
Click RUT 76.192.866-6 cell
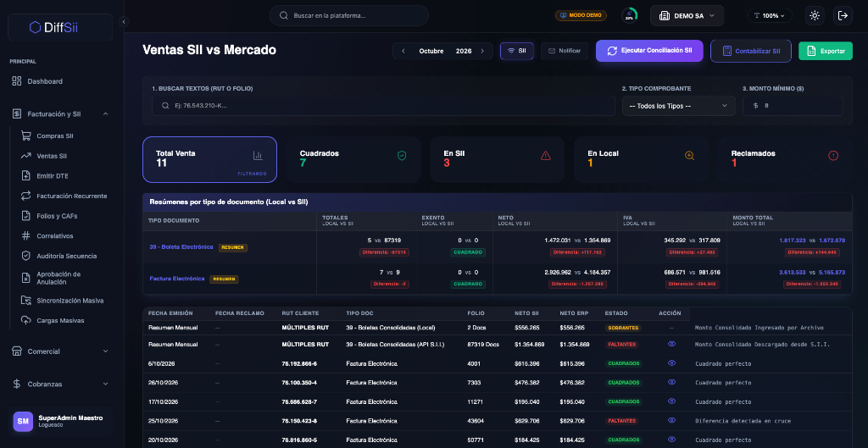pos(299,363)
